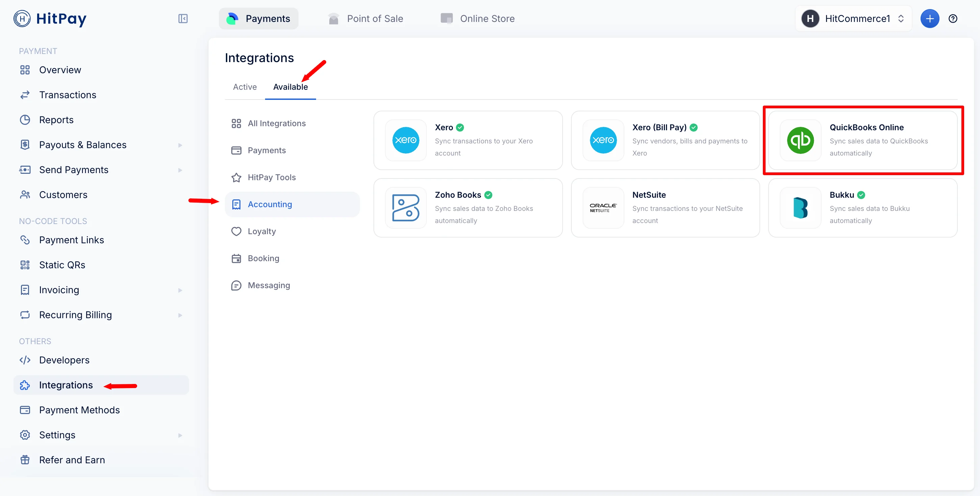This screenshot has height=496, width=980.
Task: Click the HitCommerce1 avatar letter H
Action: click(810, 19)
